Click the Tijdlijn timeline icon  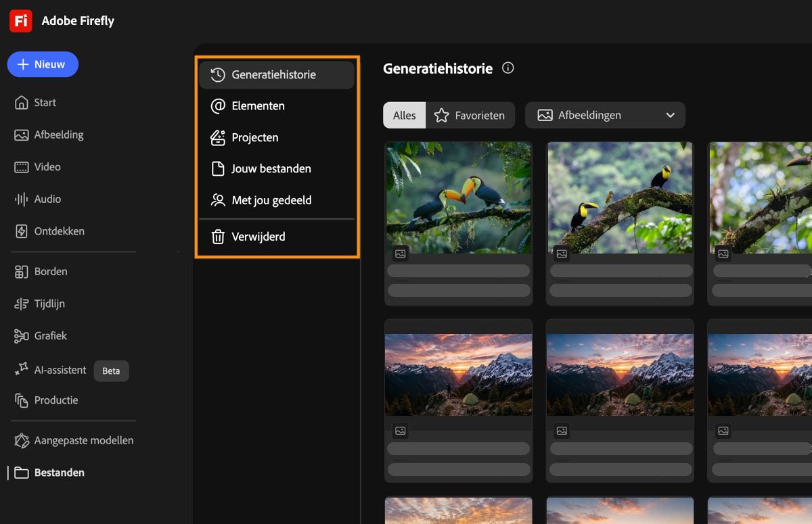click(x=22, y=304)
